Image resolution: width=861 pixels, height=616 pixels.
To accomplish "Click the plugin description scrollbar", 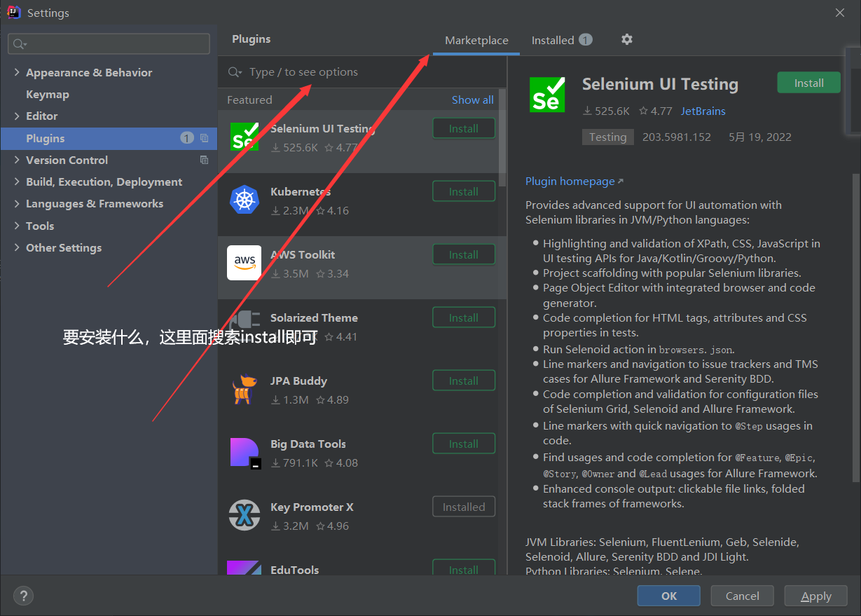I will click(x=856, y=328).
